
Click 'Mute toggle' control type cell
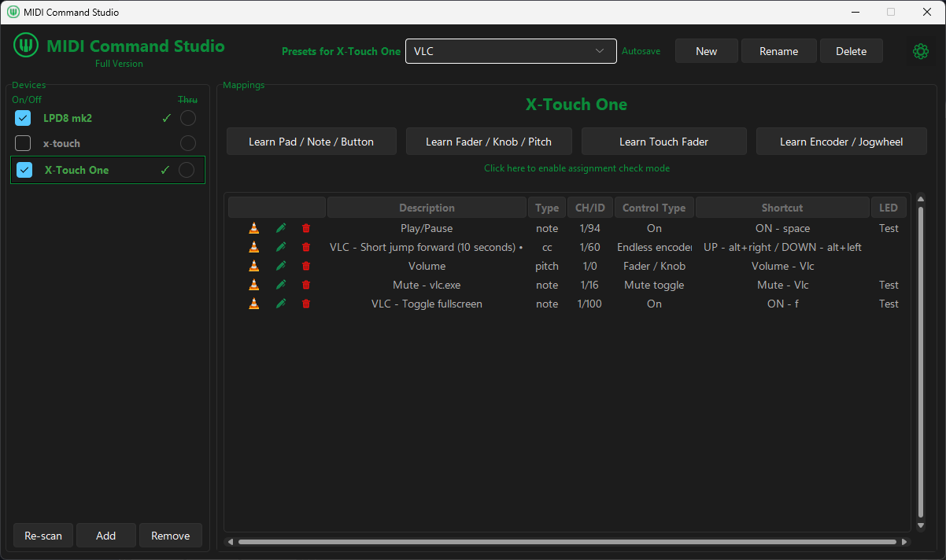tap(654, 285)
